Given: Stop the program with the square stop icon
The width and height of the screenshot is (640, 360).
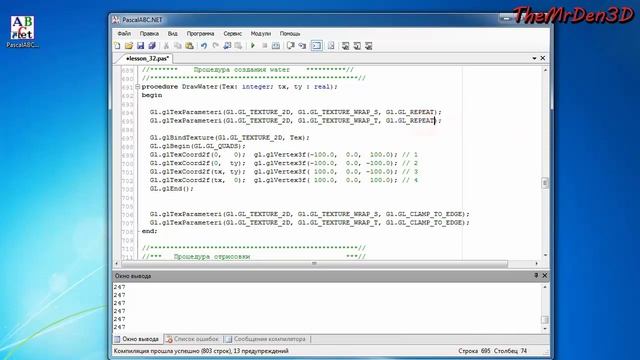Looking at the screenshot, I should coord(264,46).
